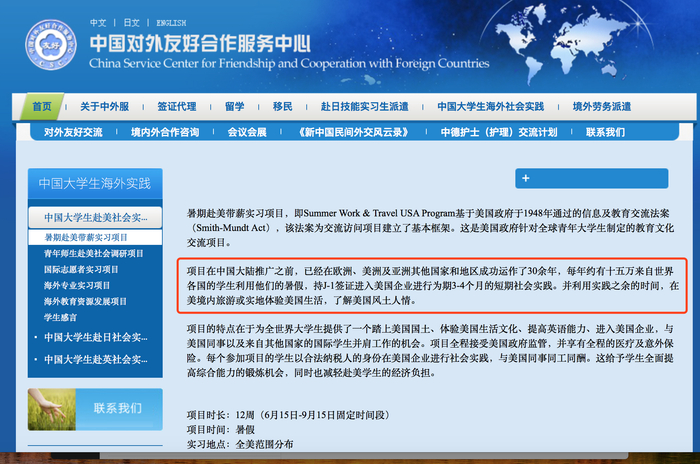Open 中国大学生海外社会实践 menu item
The height and width of the screenshot is (464, 700).
pos(490,106)
